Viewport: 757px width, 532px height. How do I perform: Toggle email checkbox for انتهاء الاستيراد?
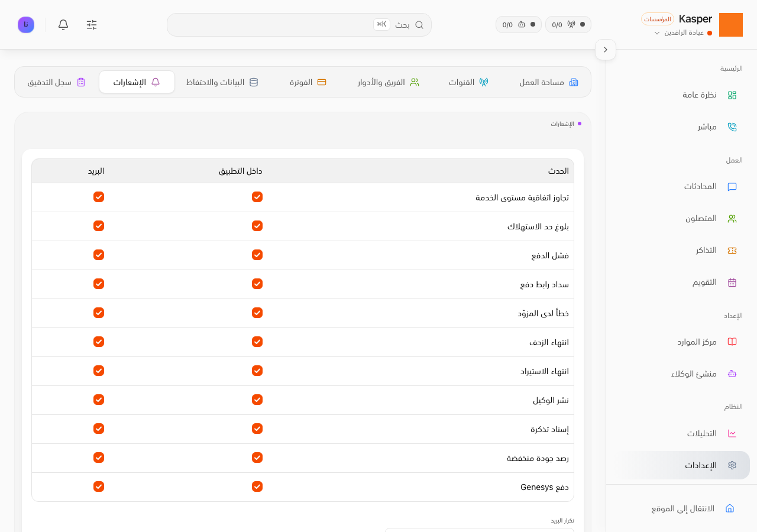click(x=99, y=371)
